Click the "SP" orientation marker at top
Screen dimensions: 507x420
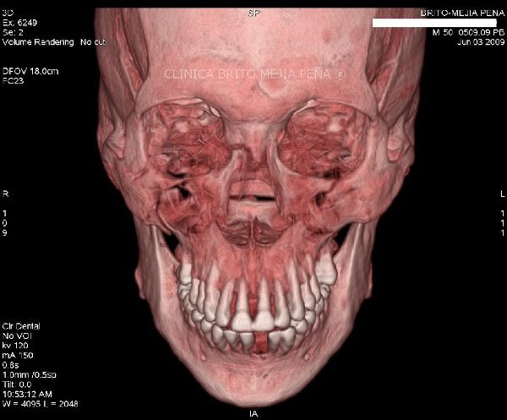click(253, 14)
